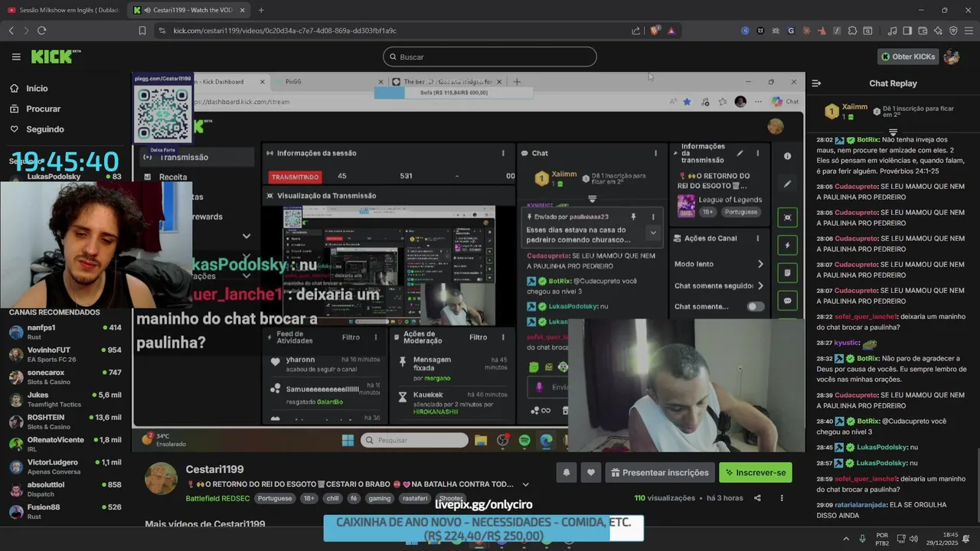
Task: Click the Obter KICKs button
Action: [x=908, y=57]
